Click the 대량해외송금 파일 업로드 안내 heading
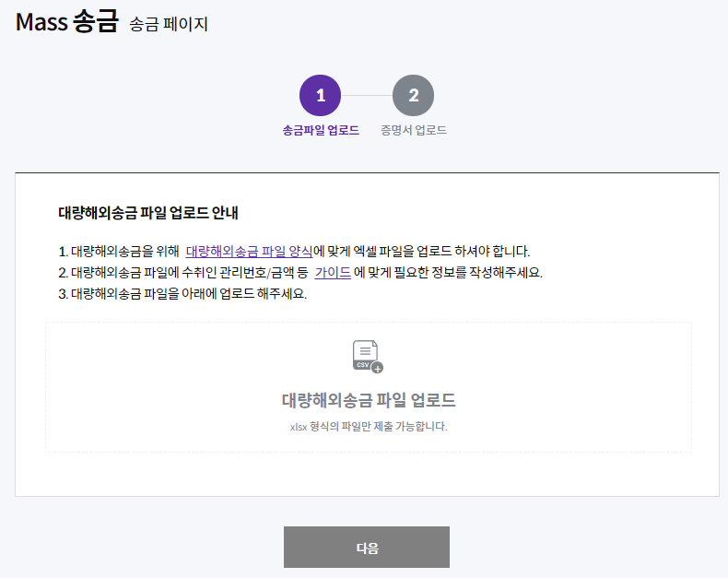Screen dimensions: 728x578 (148, 213)
